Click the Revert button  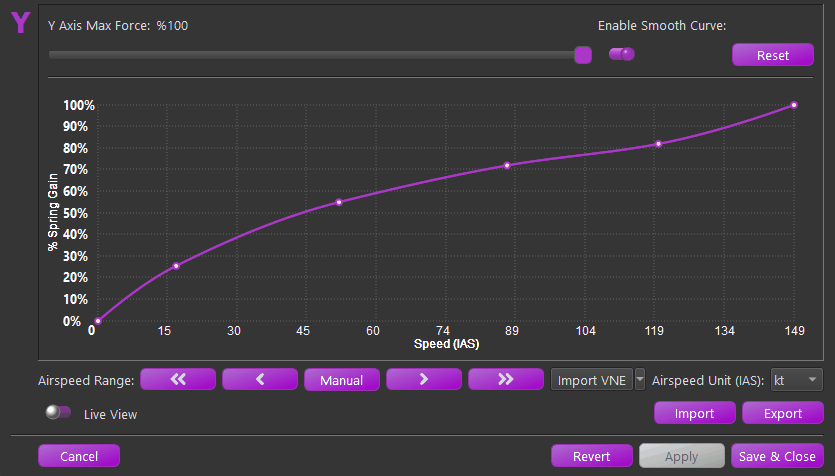[x=592, y=456]
